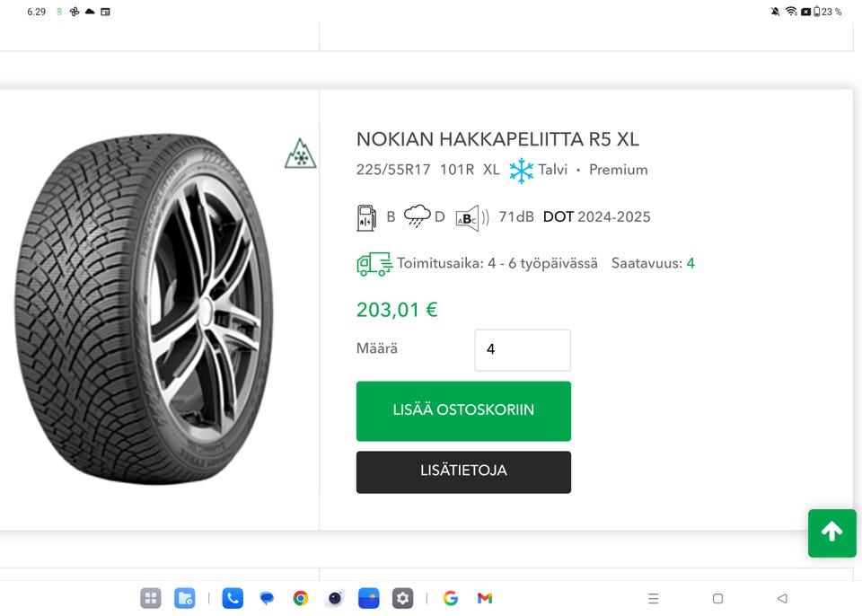This screenshot has height=616, width=862.
Task: Focus the Määrä quantity field
Action: (523, 350)
